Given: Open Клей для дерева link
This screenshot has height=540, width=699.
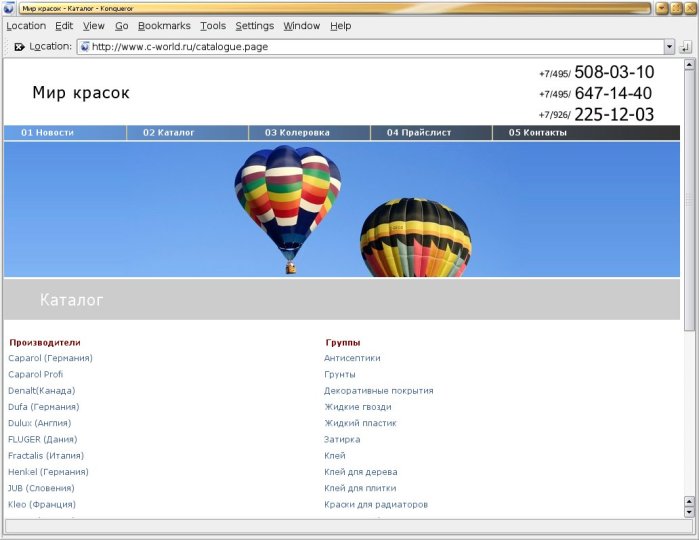Looking at the screenshot, I should click(x=361, y=472).
